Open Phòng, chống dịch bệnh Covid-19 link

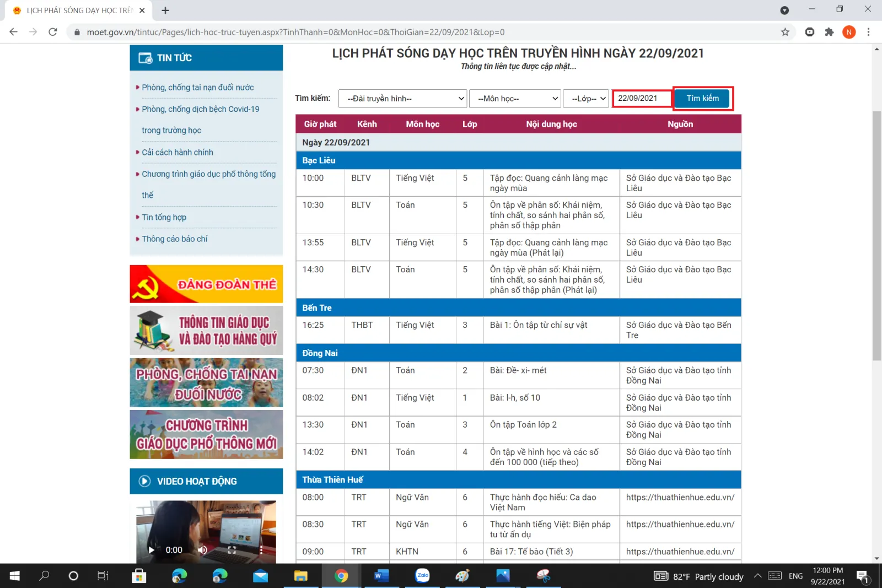point(200,120)
